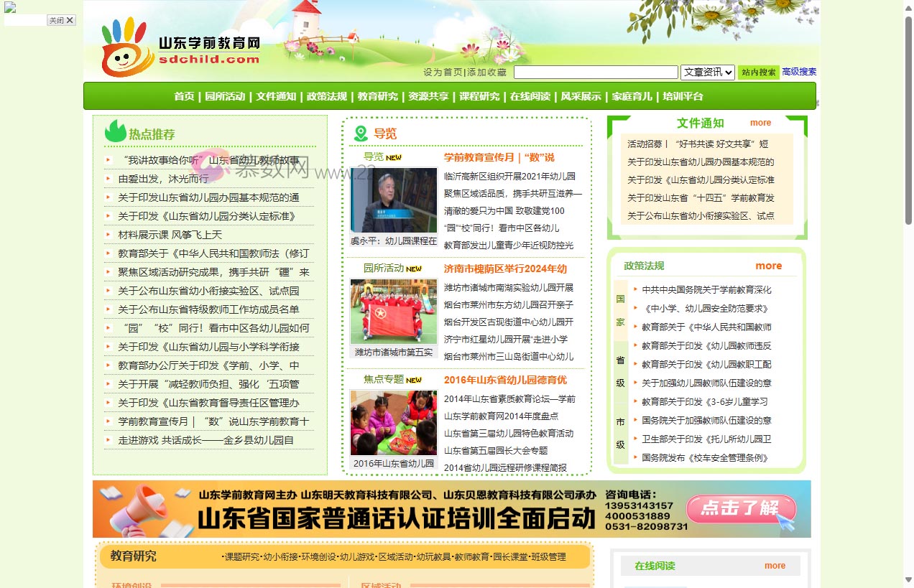
Task: Open the 政策法规 navigation menu item
Action: (327, 95)
